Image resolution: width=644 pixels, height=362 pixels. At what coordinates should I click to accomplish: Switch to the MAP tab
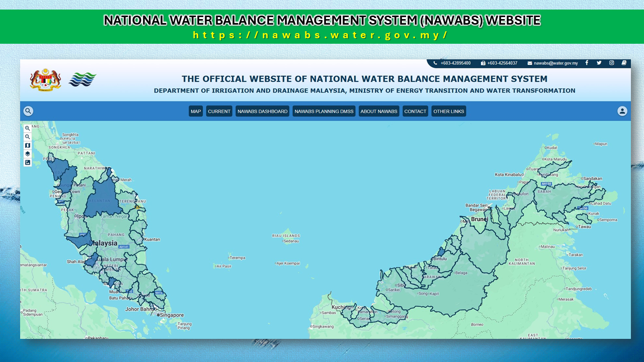(x=196, y=111)
